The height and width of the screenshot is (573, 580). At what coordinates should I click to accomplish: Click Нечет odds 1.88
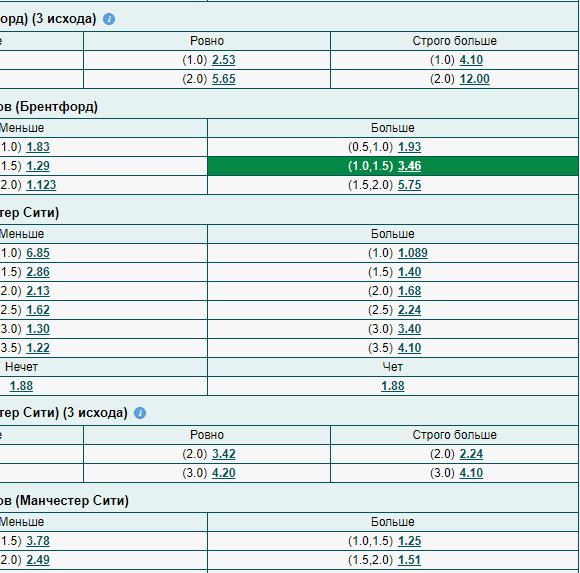point(21,386)
